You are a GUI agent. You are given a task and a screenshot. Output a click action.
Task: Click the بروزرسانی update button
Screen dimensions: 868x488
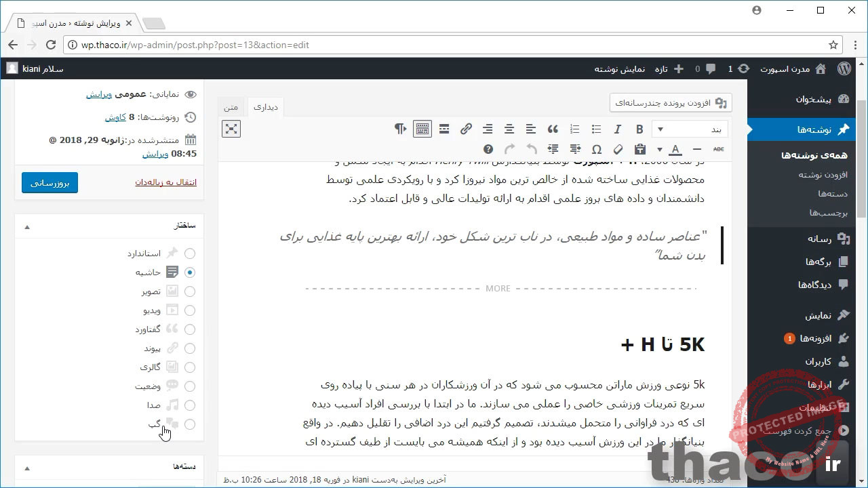tap(50, 182)
